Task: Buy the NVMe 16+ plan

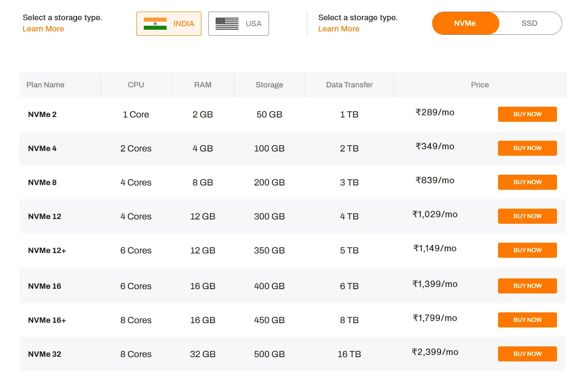Action: coord(527,320)
